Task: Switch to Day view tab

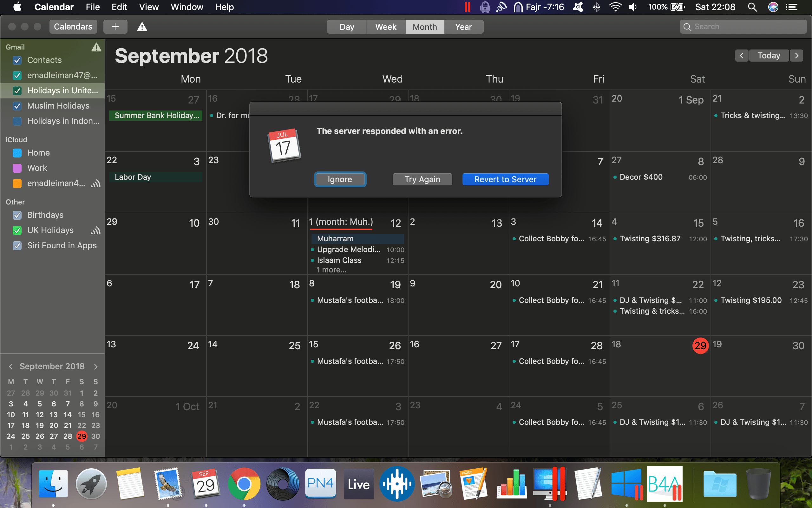Action: pyautogui.click(x=347, y=27)
